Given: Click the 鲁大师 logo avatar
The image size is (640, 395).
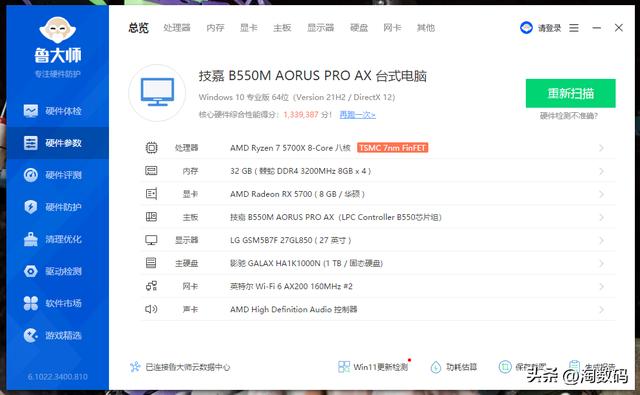Looking at the screenshot, I should (x=58, y=30).
